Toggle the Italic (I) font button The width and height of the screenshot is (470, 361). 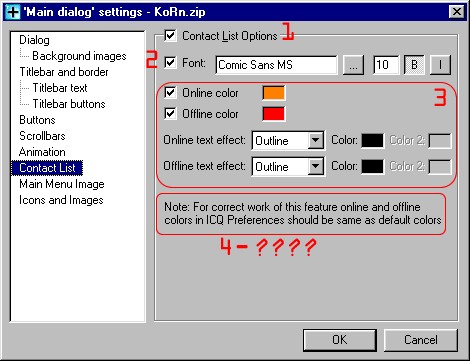coord(440,65)
